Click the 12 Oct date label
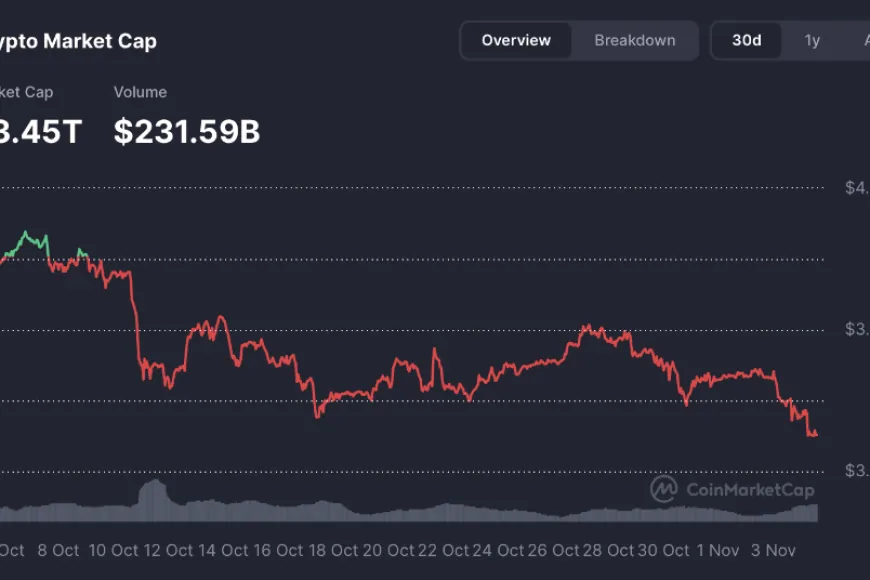Viewport: 870px width, 580px height. click(x=166, y=550)
